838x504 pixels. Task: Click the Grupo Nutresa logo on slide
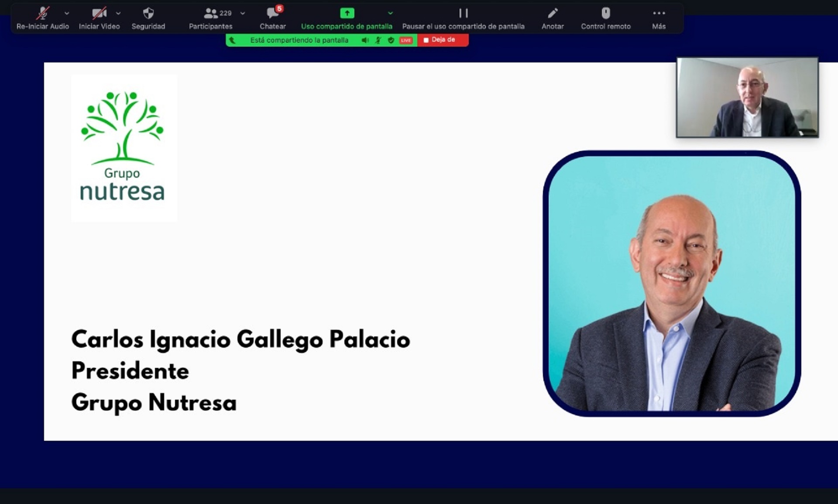124,147
